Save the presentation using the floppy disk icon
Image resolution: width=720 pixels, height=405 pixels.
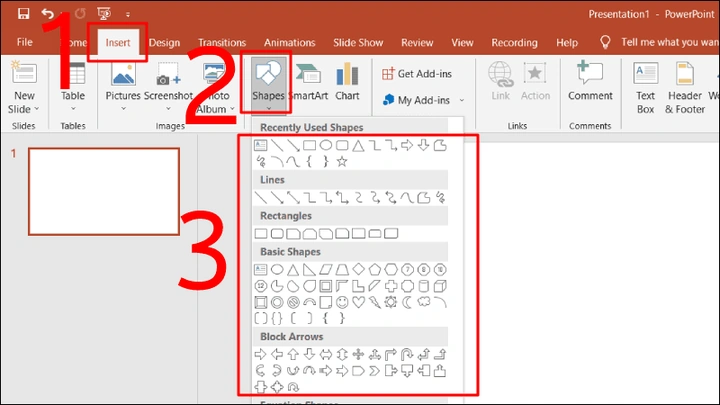point(23,13)
